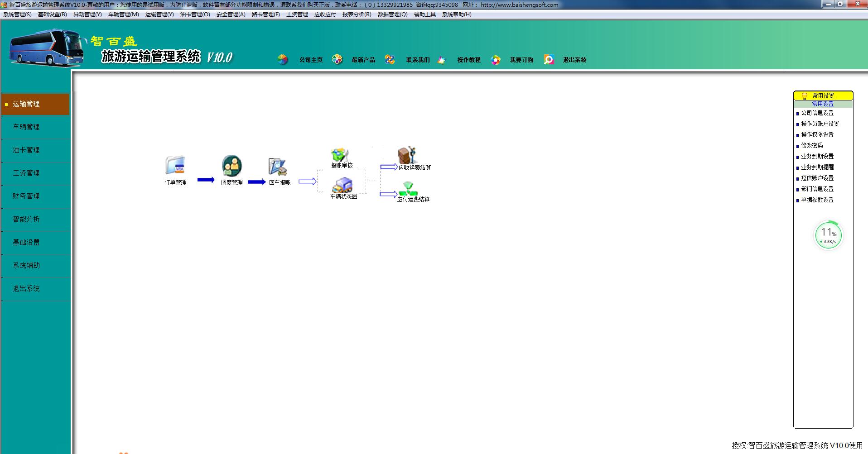Open 业务到期设置 in common settings

click(x=817, y=157)
